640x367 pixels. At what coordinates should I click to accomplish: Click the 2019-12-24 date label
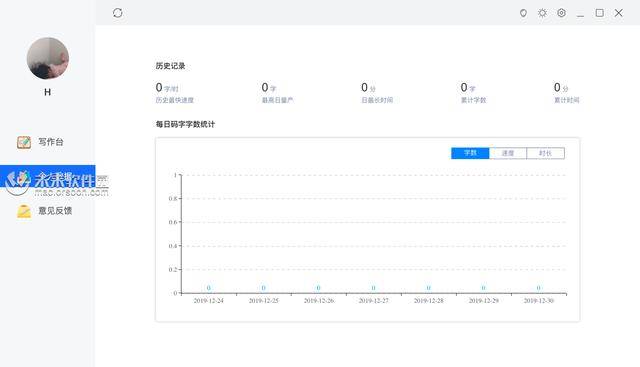(x=209, y=300)
